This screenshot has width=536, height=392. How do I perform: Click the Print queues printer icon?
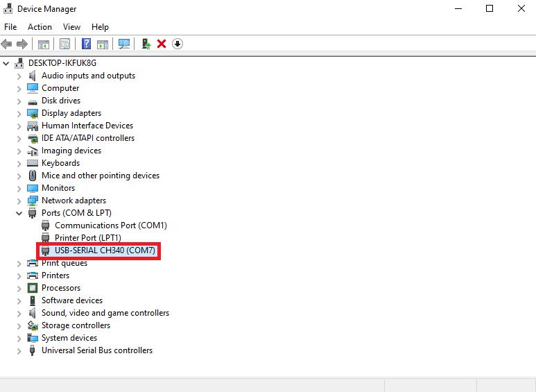click(x=33, y=263)
